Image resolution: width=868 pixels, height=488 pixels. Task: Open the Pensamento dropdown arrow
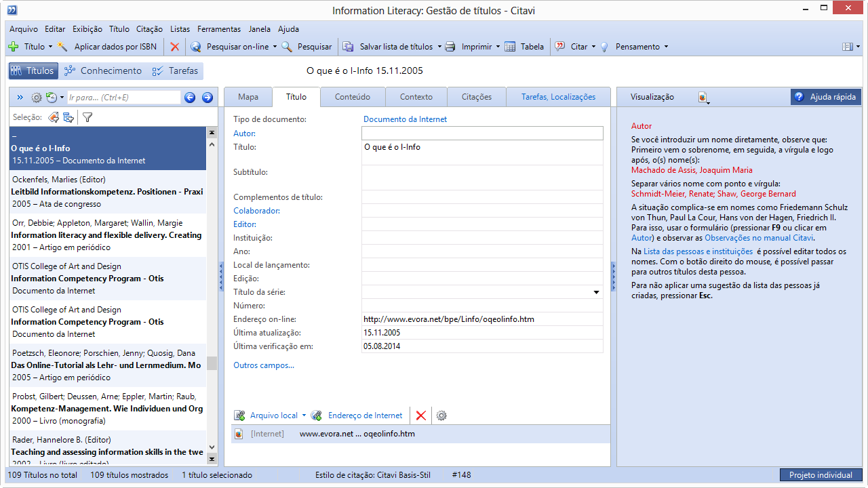pyautogui.click(x=666, y=47)
